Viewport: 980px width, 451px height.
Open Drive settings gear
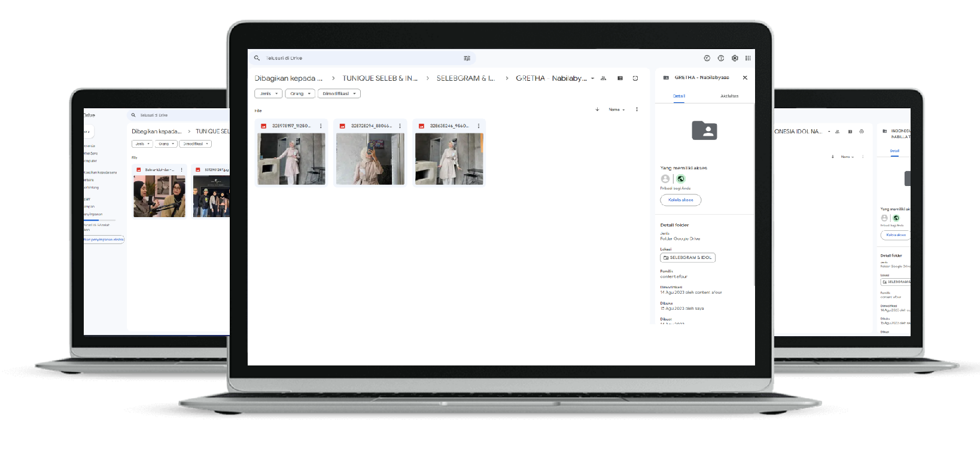735,58
